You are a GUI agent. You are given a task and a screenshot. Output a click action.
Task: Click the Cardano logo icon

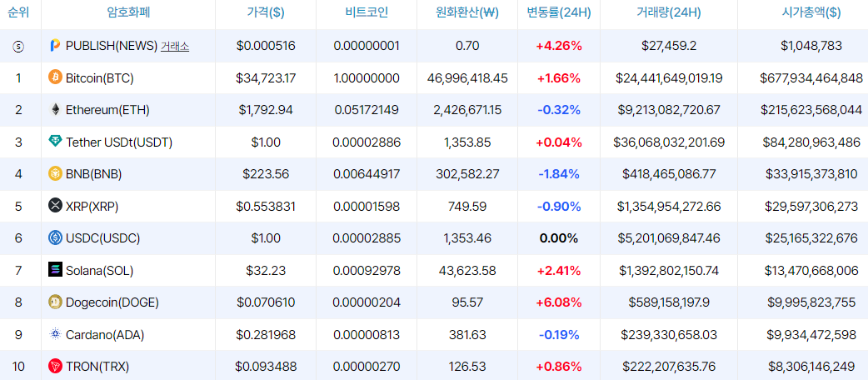point(55,334)
